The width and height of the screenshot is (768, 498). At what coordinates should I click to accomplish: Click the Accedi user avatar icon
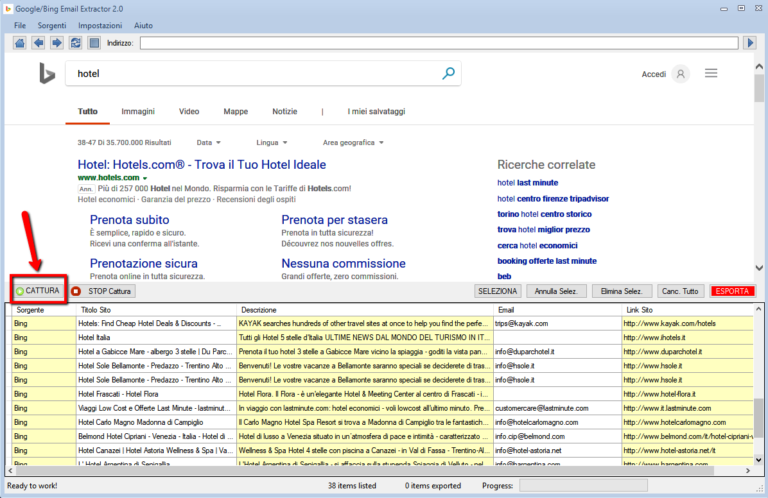point(681,74)
